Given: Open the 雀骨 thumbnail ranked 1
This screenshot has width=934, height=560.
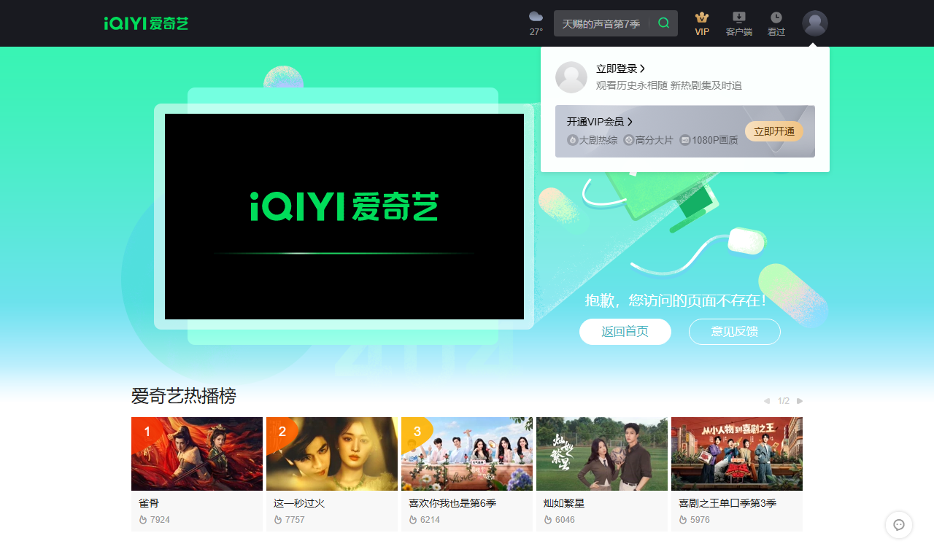Looking at the screenshot, I should [197, 454].
